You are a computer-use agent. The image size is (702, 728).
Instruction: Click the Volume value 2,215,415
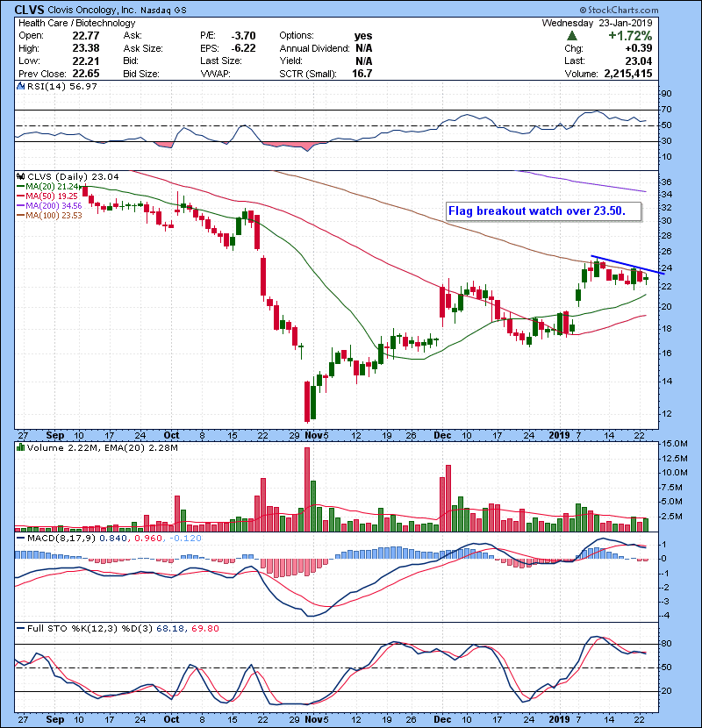[x=628, y=74]
